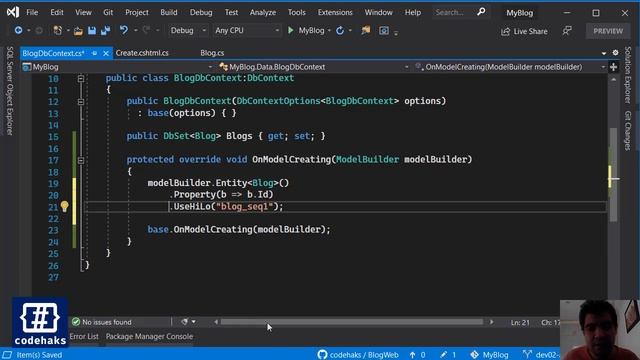Viewport: 640px width, 360px height.
Task: Redo the last undone action
Action: [146, 30]
